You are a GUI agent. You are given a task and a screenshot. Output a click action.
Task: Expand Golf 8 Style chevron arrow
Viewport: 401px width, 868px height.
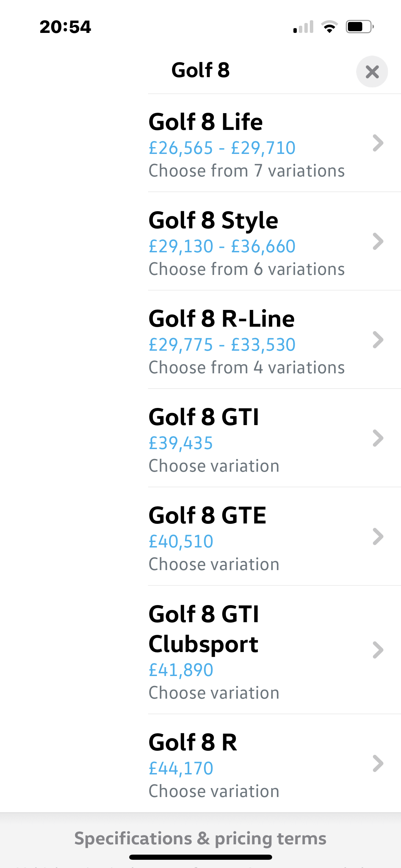click(x=378, y=241)
